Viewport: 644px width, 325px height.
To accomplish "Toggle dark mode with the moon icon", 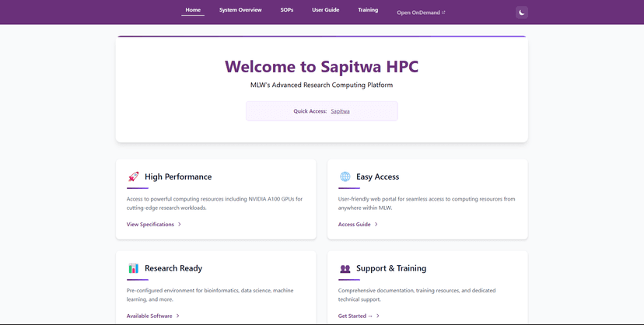I will pyautogui.click(x=522, y=12).
